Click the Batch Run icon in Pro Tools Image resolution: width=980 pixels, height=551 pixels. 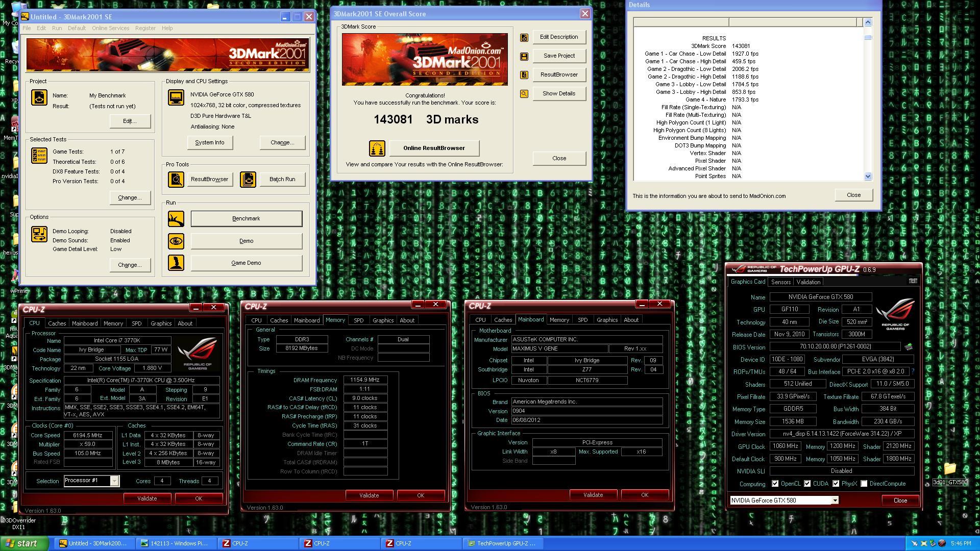pos(248,179)
